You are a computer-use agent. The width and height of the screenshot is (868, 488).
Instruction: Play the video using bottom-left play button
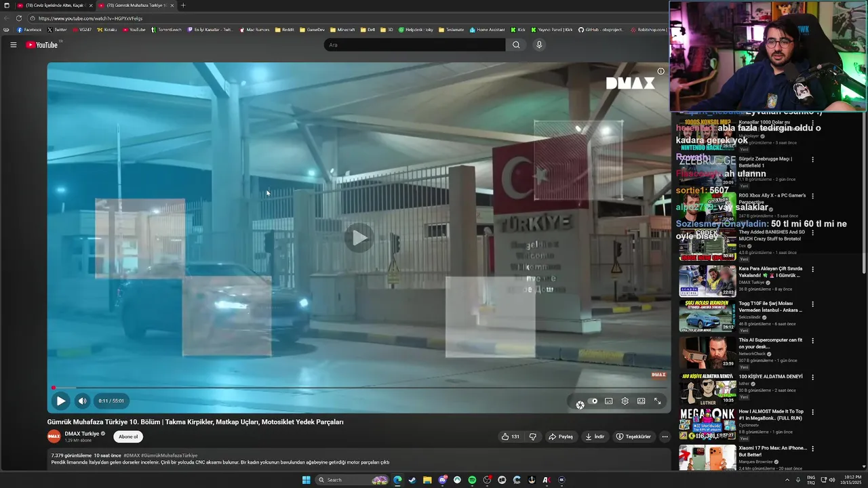pos(61,401)
